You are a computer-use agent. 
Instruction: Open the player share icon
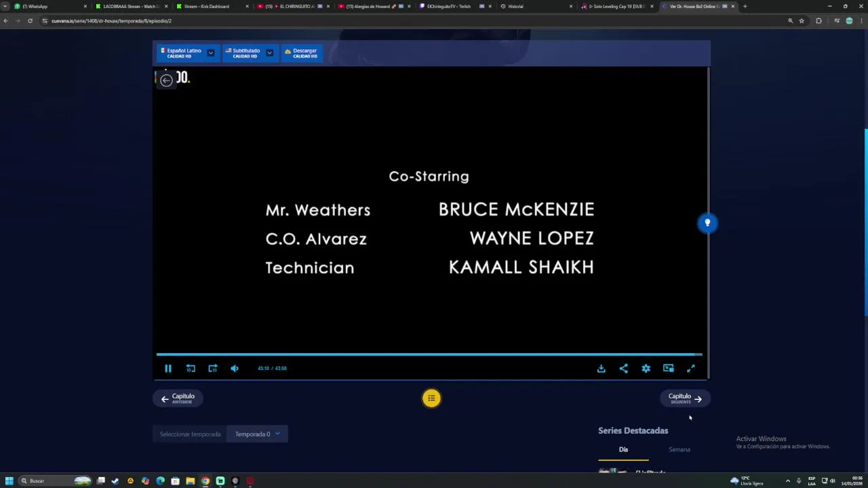click(624, 368)
